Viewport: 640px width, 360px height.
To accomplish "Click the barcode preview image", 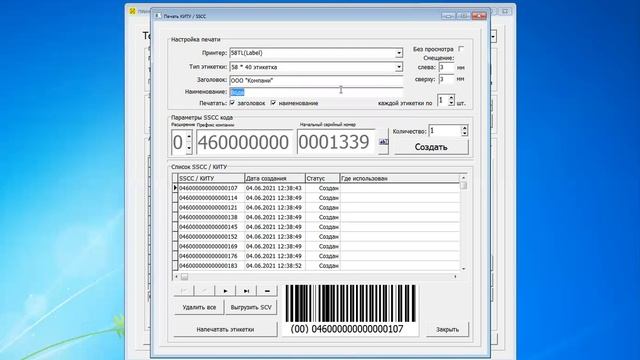I will pyautogui.click(x=350, y=309).
